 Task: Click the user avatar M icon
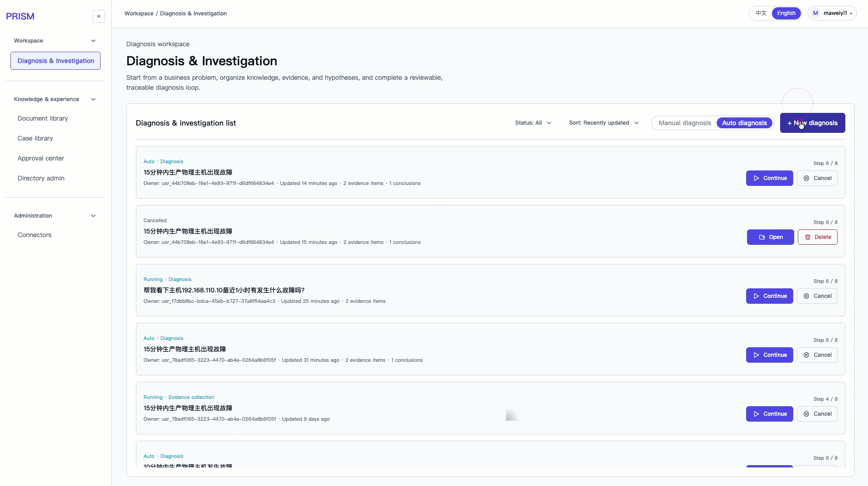click(815, 13)
